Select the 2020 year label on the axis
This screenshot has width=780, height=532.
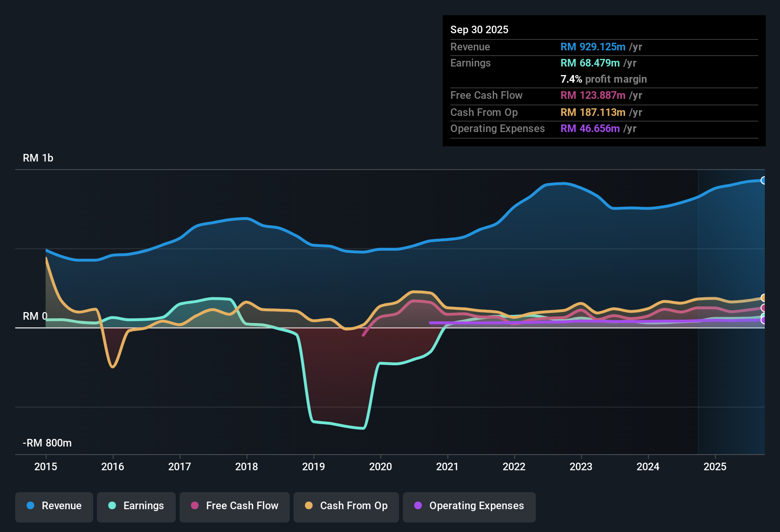[380, 467]
